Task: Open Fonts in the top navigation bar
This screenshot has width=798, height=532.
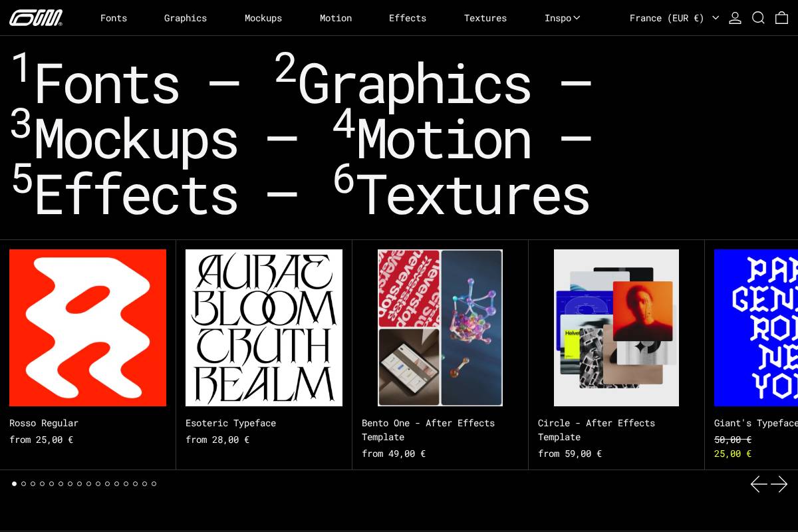Action: [x=114, y=18]
